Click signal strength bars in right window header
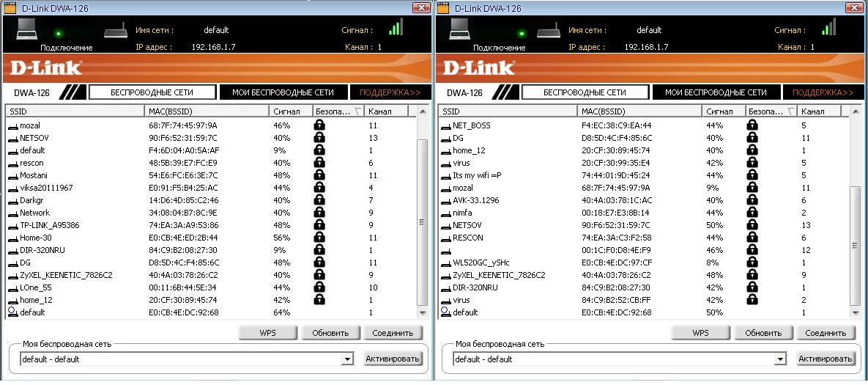 (828, 26)
